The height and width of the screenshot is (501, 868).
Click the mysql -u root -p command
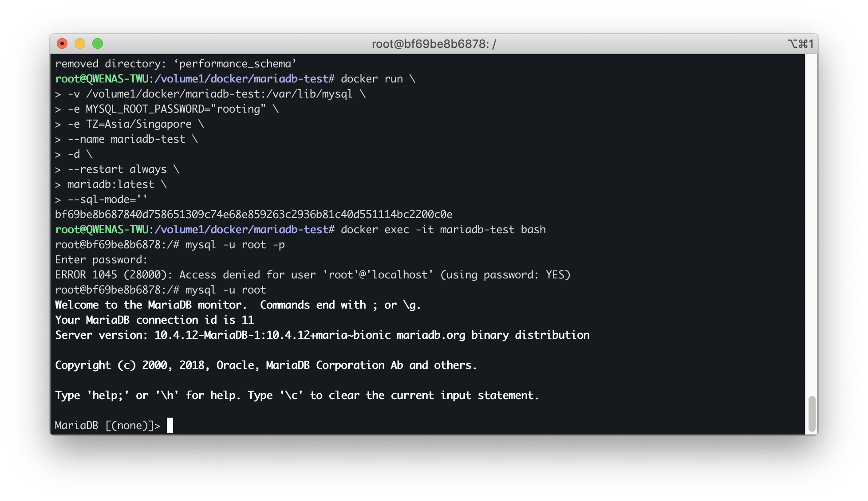pos(235,245)
